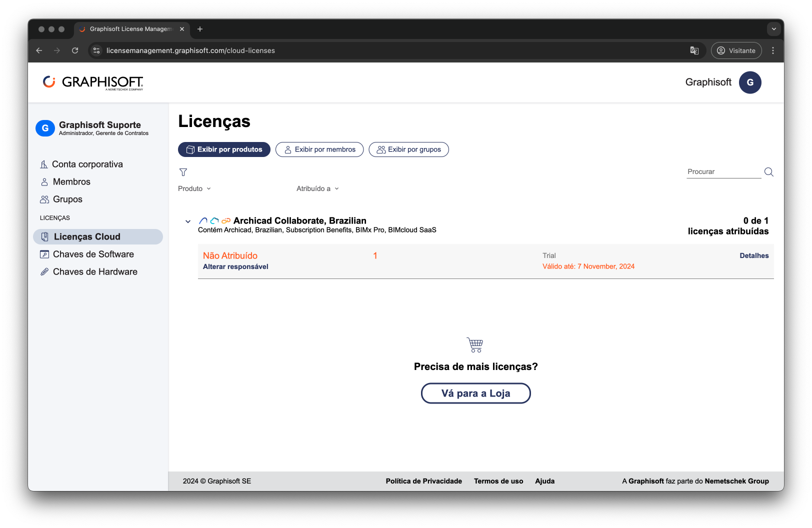Open the Produto column dropdown
The height and width of the screenshot is (528, 812).
194,188
